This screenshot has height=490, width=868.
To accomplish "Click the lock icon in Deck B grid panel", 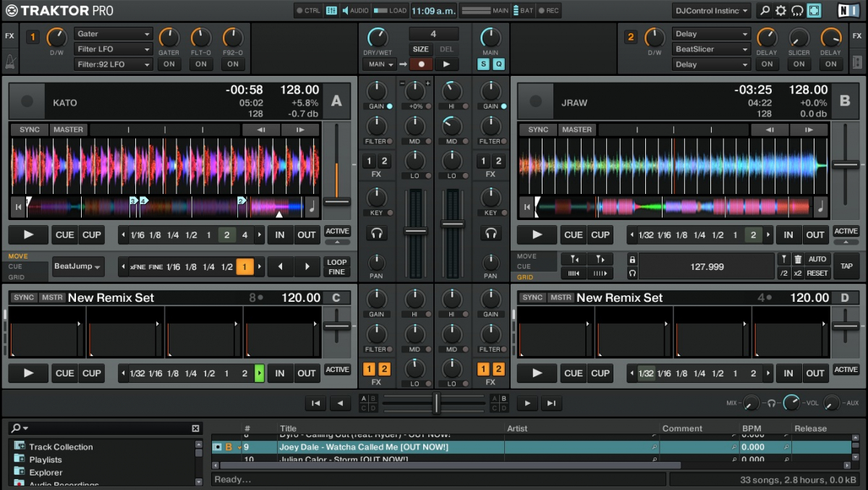I will point(632,259).
